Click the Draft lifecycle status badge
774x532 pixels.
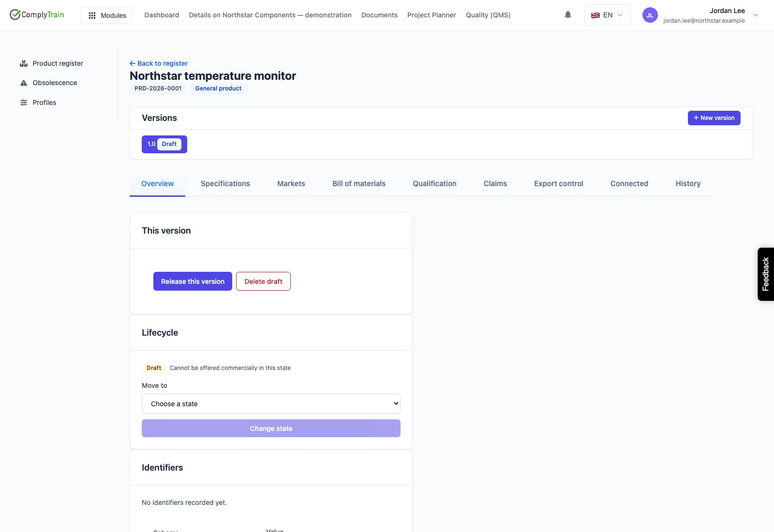[x=154, y=368]
